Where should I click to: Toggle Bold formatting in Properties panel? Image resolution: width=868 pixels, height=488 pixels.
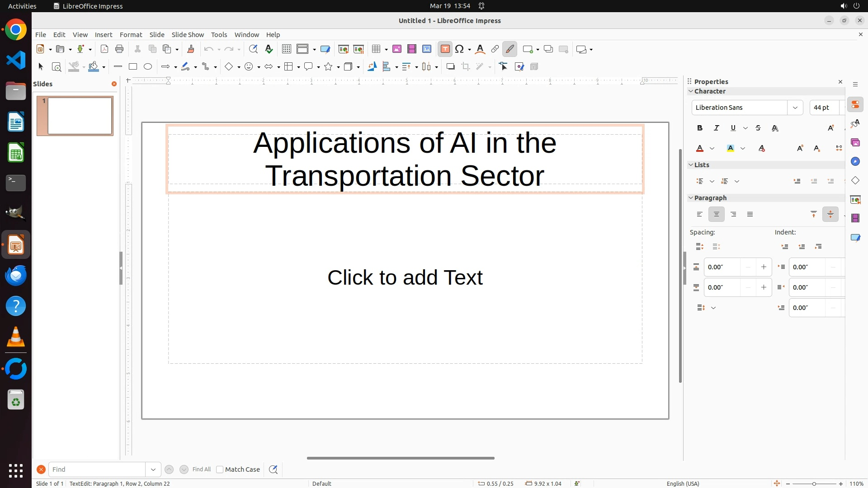(x=700, y=128)
